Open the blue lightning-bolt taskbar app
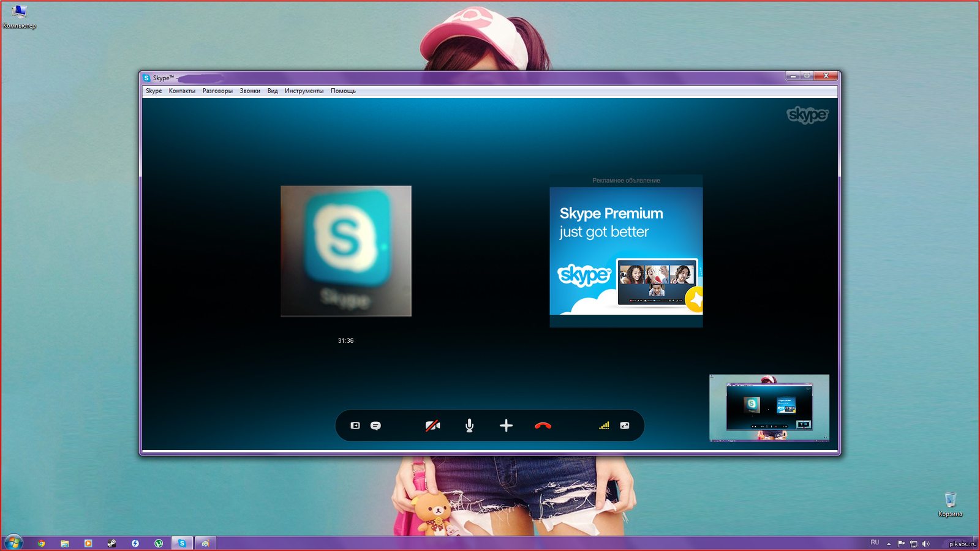 pos(135,543)
